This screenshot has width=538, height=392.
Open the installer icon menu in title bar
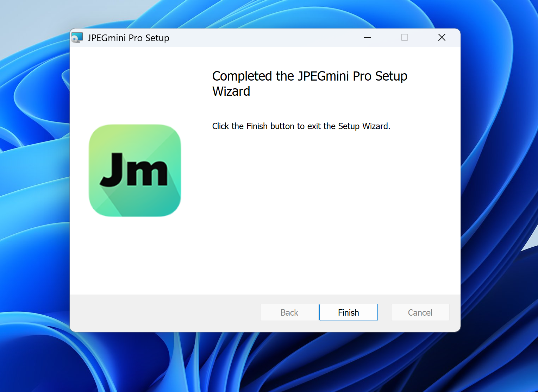[x=77, y=38]
